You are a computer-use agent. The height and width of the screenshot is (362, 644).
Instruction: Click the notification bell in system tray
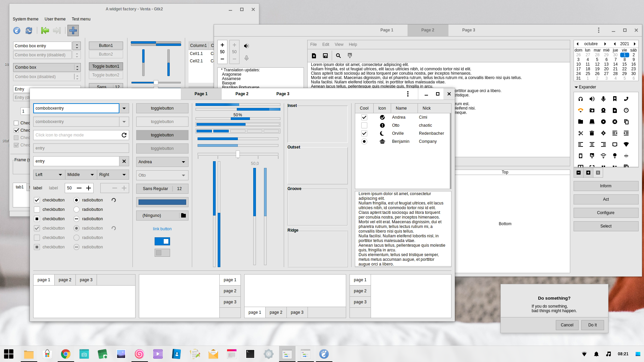pyautogui.click(x=596, y=354)
